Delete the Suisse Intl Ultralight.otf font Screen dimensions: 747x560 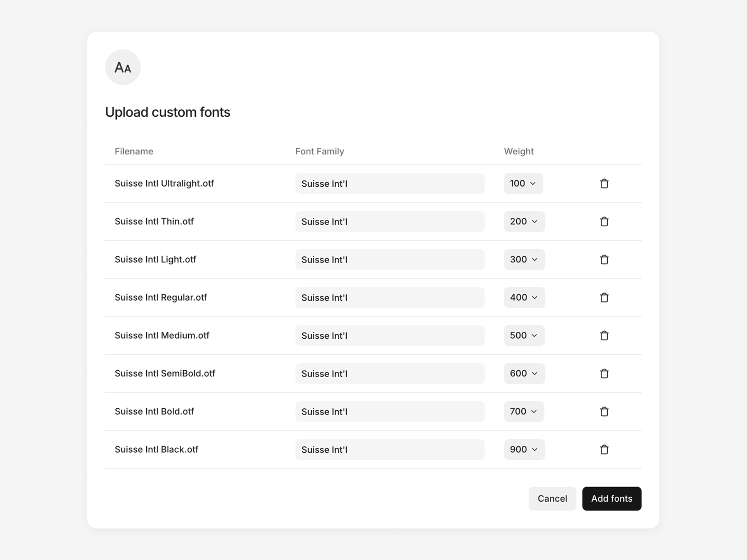pyautogui.click(x=604, y=183)
